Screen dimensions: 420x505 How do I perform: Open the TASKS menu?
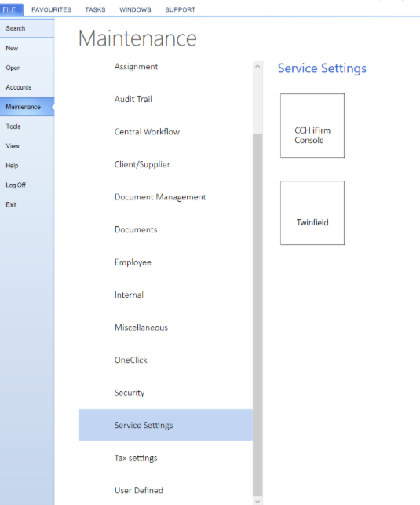tap(95, 9)
